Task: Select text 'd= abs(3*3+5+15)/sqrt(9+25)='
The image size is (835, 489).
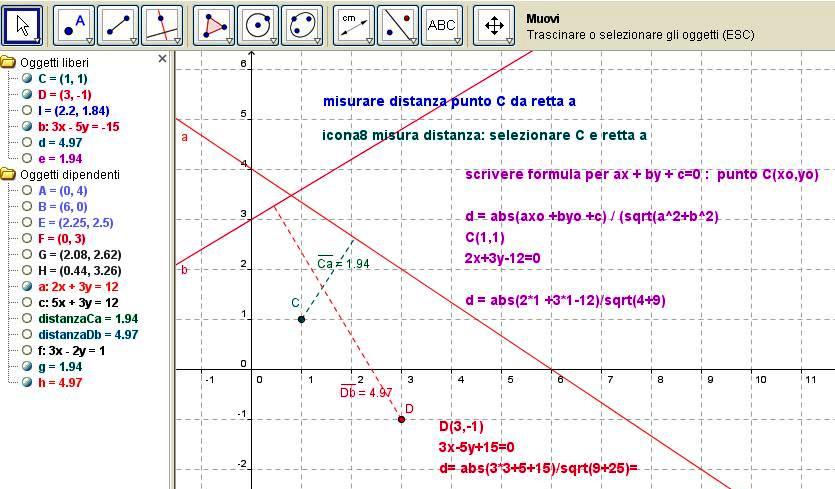Action: click(x=538, y=468)
